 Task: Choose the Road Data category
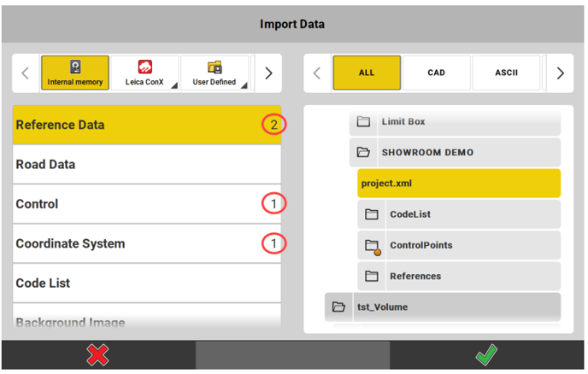point(147,165)
